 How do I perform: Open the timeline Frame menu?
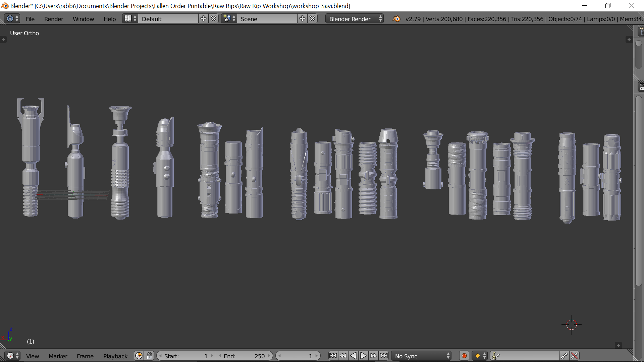[x=85, y=356]
